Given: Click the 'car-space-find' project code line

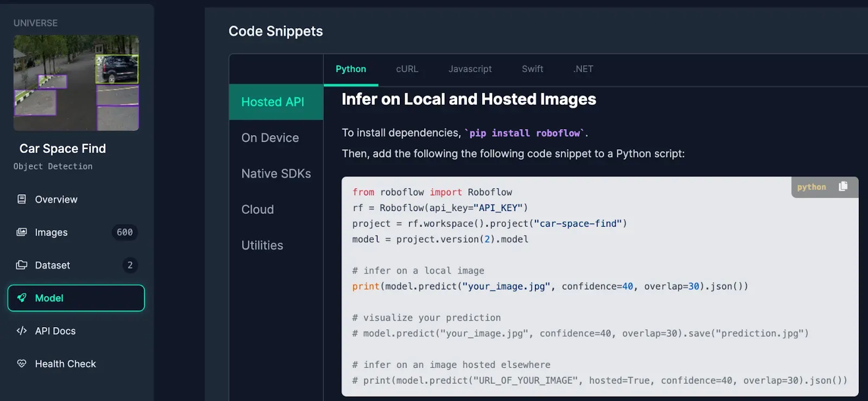Looking at the screenshot, I should coord(490,224).
